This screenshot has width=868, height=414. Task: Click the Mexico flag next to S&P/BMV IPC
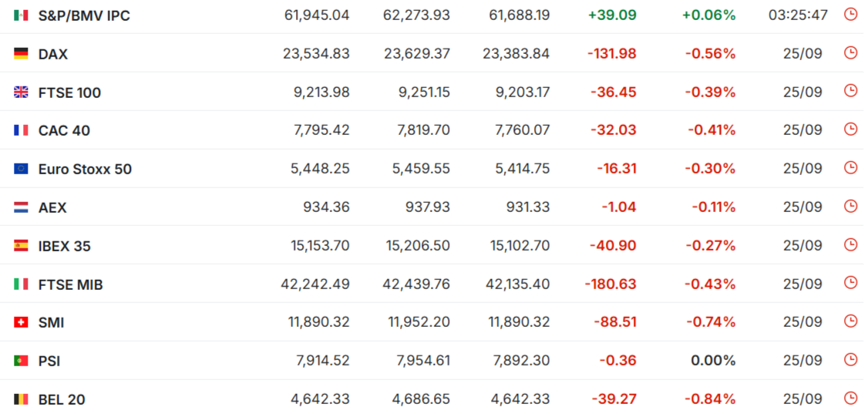pyautogui.click(x=21, y=15)
